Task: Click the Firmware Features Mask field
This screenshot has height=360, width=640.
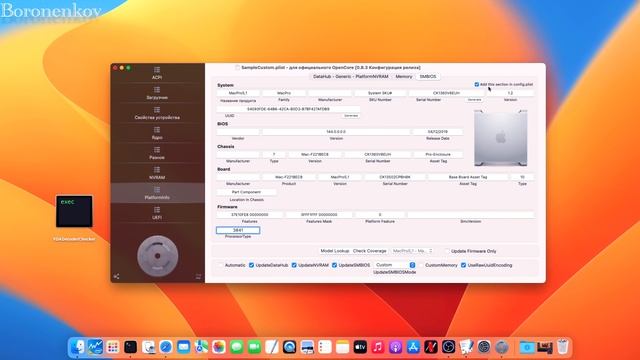Action: click(x=319, y=214)
